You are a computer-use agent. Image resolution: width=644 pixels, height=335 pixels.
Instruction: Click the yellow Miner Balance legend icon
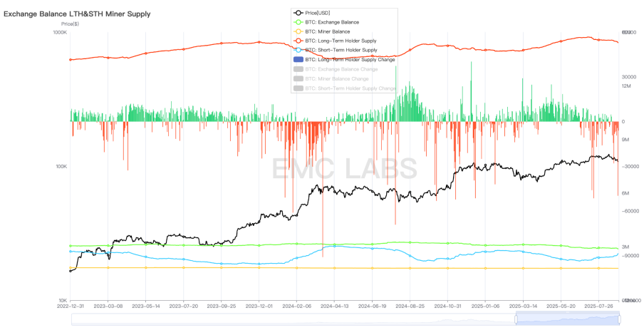298,31
